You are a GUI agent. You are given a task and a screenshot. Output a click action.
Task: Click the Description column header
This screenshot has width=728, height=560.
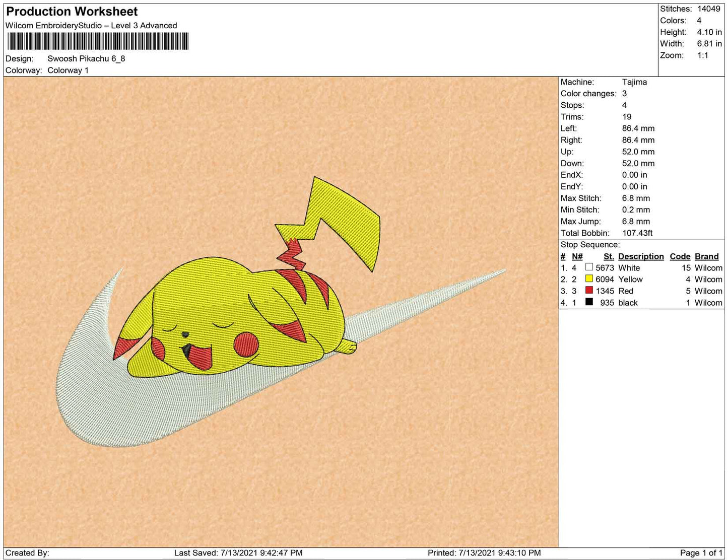tap(641, 256)
